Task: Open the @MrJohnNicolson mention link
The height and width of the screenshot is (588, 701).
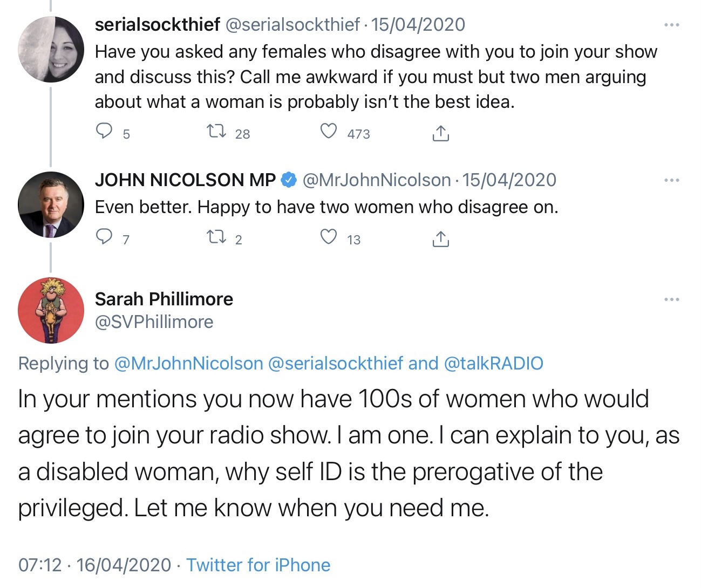Action: click(188, 364)
